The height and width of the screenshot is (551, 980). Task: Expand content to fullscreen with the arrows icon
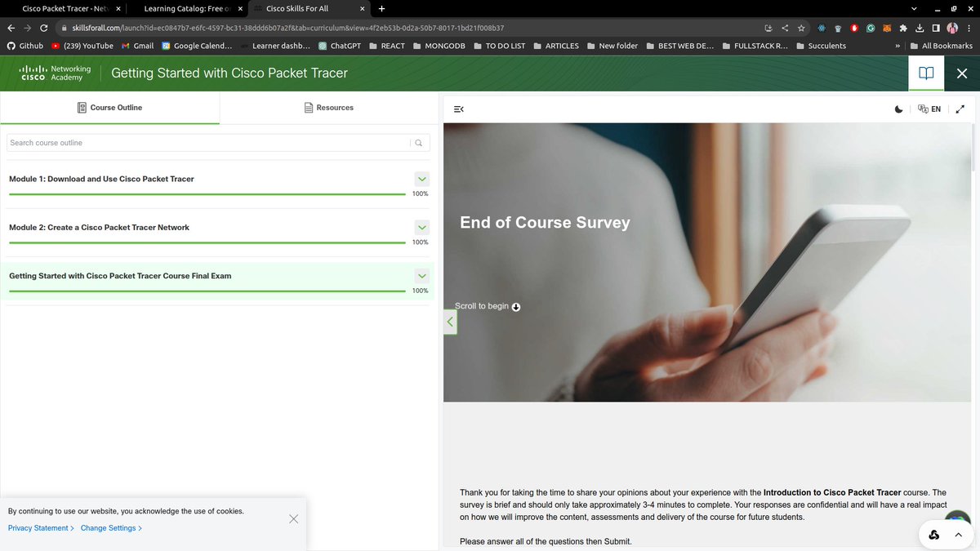(960, 109)
